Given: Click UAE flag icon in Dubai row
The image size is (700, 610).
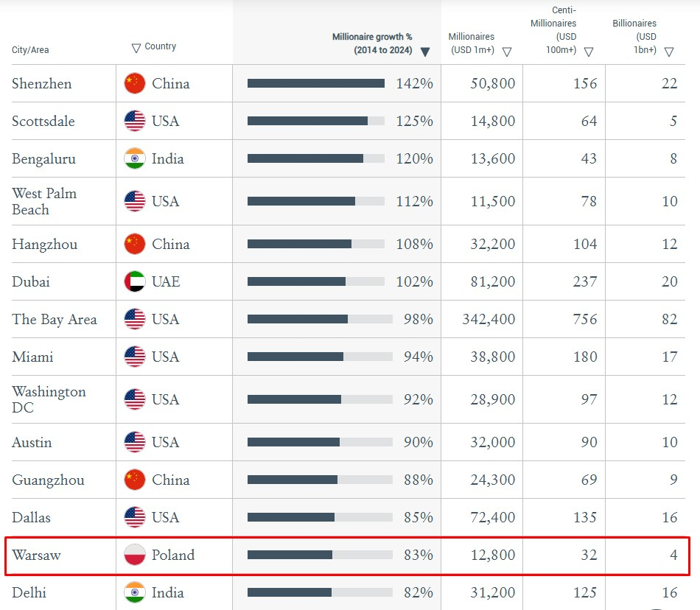Looking at the screenshot, I should [134, 281].
